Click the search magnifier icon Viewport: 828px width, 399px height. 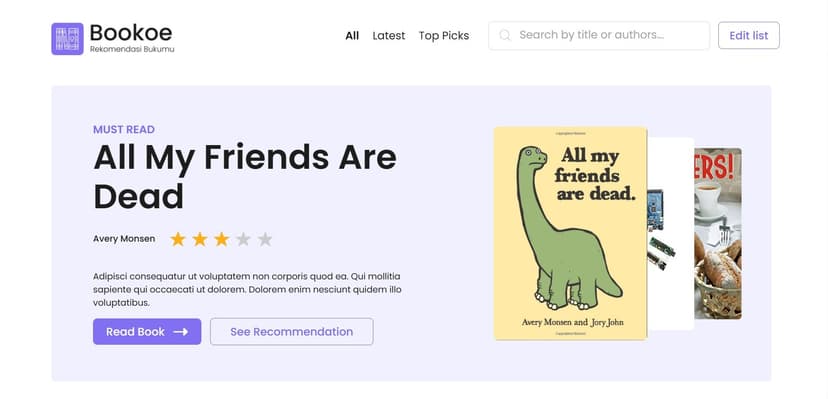[x=505, y=35]
